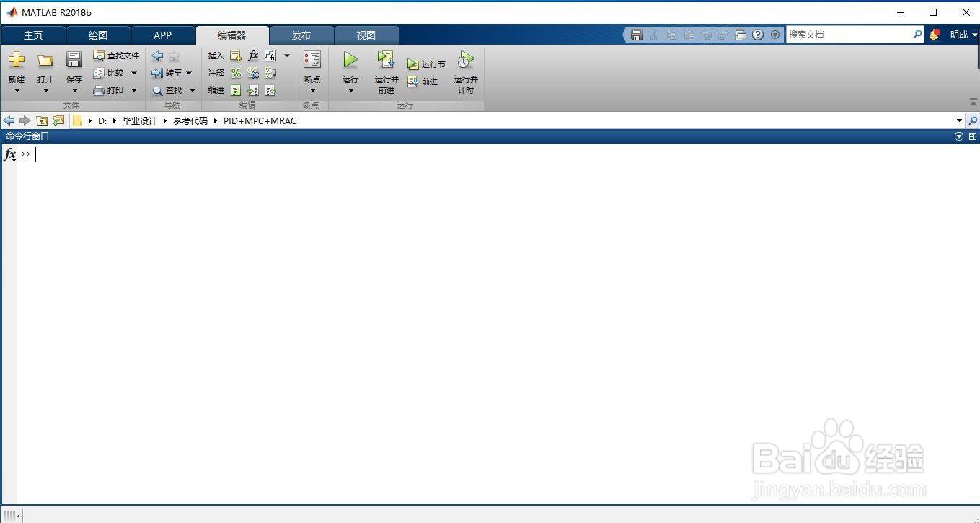Go back in the folder toolbar
Viewport: 980px width, 523px height.
[x=9, y=120]
